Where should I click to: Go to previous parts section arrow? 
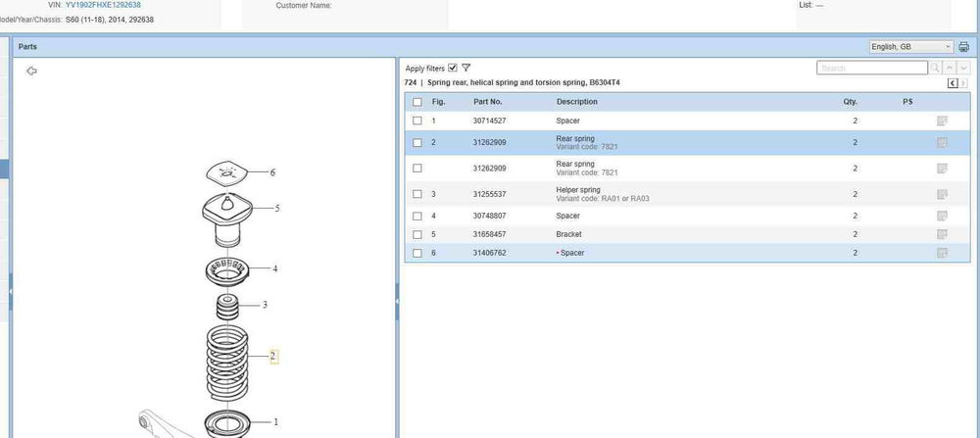pyautogui.click(x=952, y=84)
